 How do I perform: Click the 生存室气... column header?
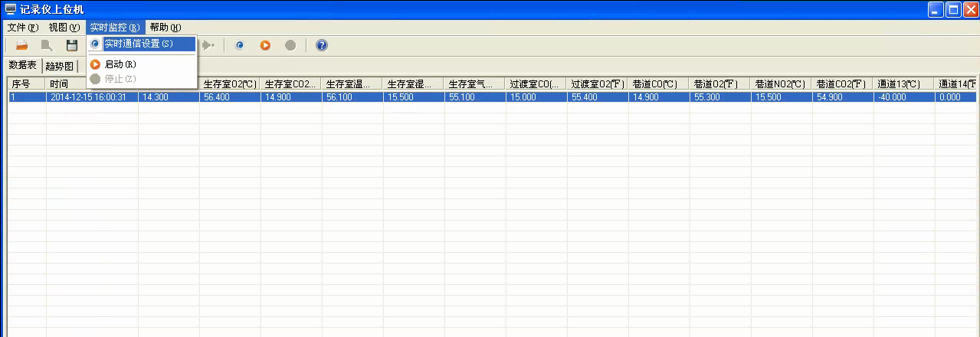pyautogui.click(x=475, y=83)
